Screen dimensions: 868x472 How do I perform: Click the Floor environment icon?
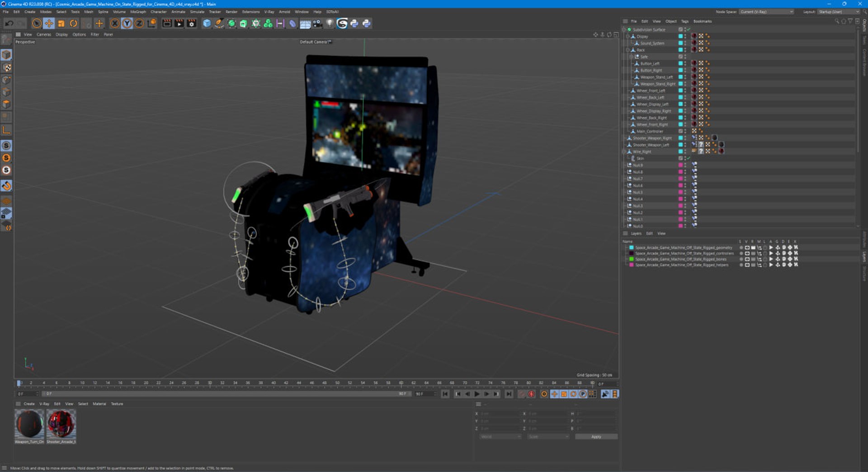[x=305, y=24]
